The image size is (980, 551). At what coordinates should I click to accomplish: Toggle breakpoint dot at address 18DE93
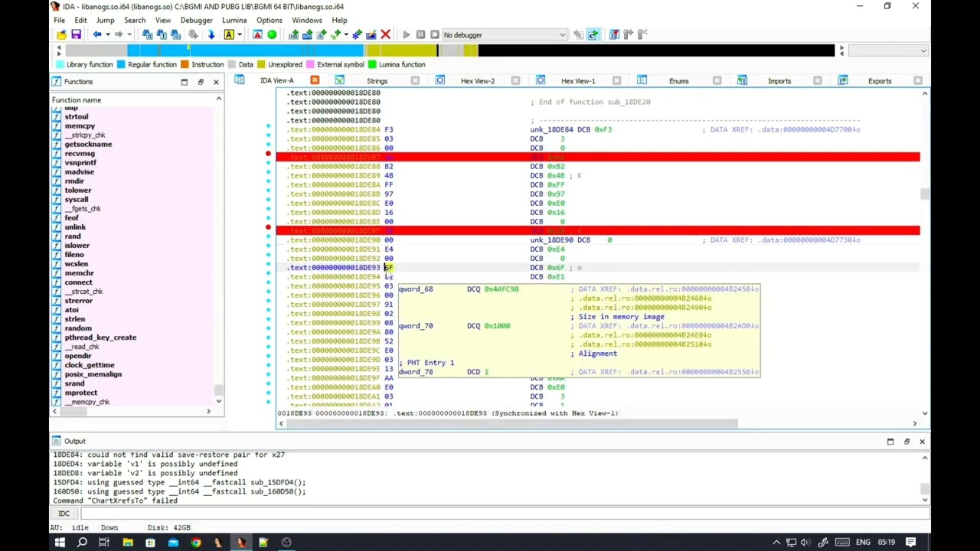[268, 264]
